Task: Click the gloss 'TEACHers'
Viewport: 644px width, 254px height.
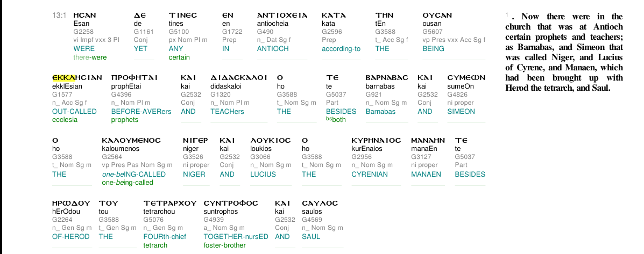Action: point(227,112)
